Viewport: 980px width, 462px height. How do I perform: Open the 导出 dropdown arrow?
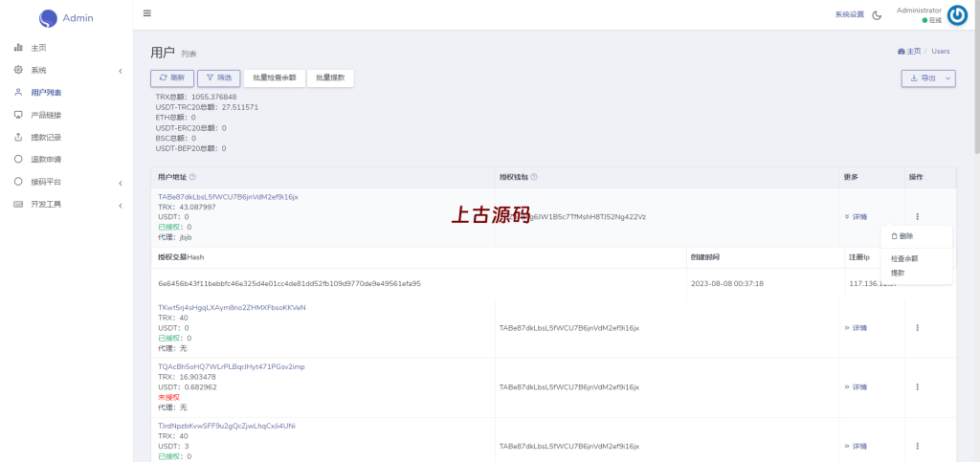point(947,78)
